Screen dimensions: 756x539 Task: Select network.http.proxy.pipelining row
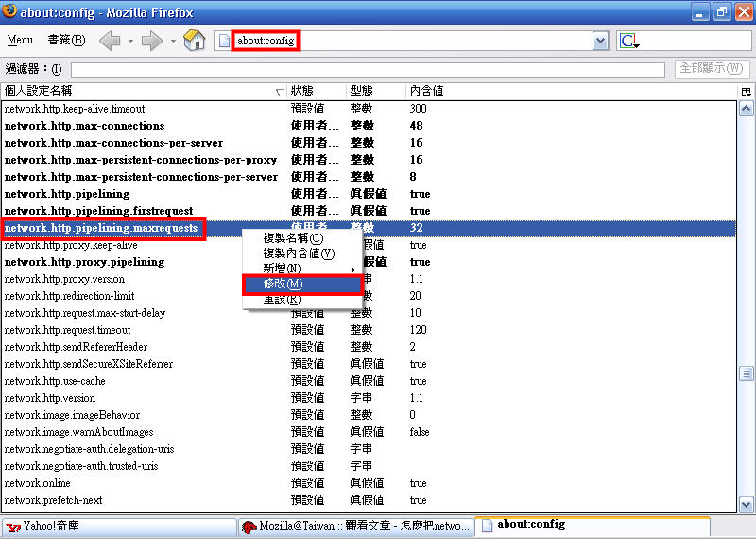(369, 262)
